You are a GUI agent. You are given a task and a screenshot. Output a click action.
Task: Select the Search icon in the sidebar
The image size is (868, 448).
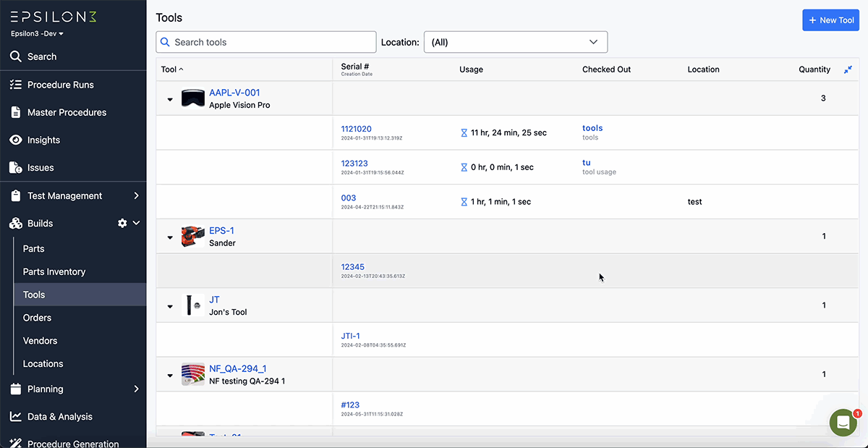click(x=15, y=56)
